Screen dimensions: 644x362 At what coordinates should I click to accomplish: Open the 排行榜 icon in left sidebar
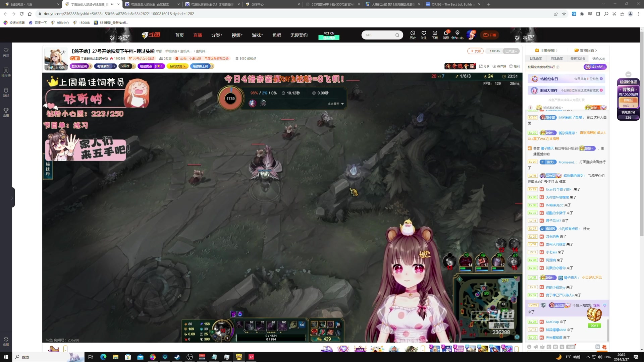[x=6, y=72]
